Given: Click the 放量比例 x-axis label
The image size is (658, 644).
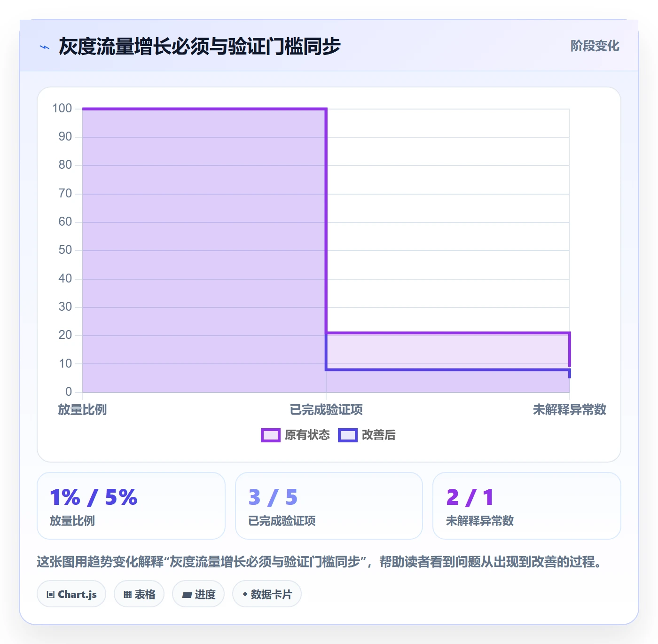Looking at the screenshot, I should [82, 410].
